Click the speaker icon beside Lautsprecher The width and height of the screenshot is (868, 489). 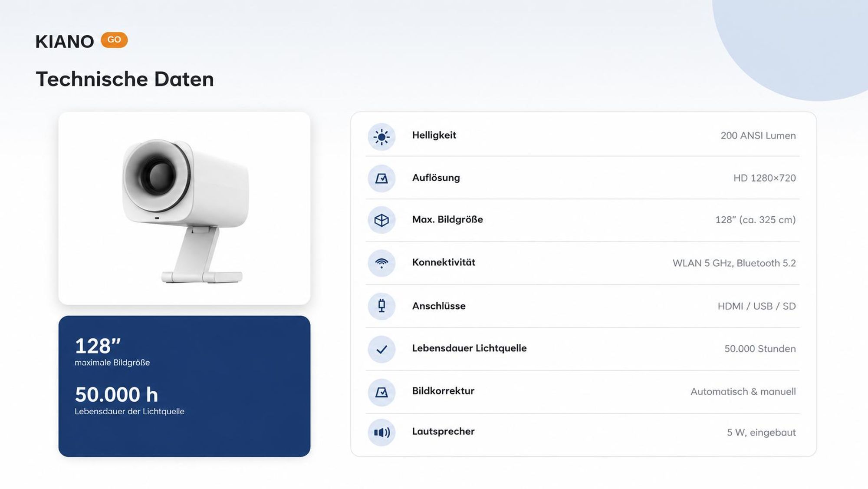(381, 433)
